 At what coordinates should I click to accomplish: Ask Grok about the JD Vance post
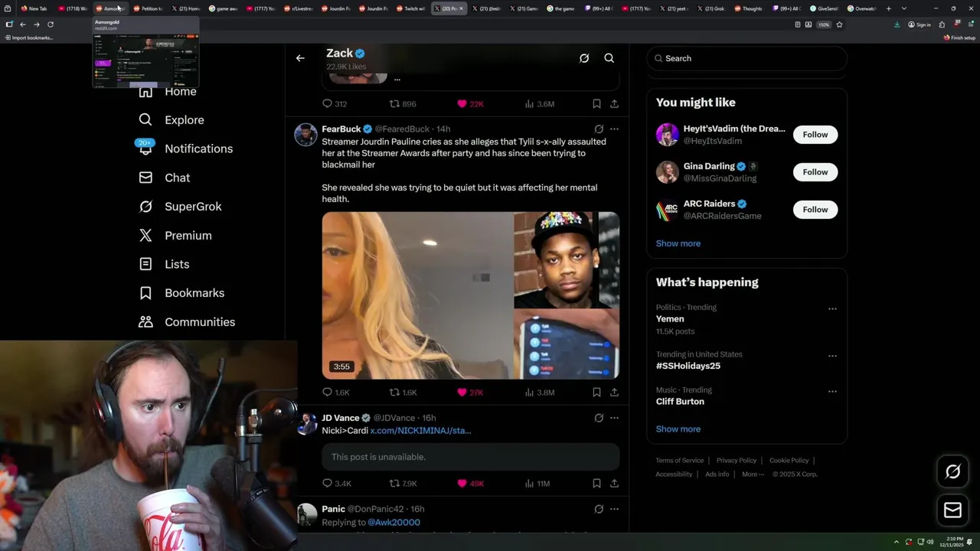[x=599, y=418]
